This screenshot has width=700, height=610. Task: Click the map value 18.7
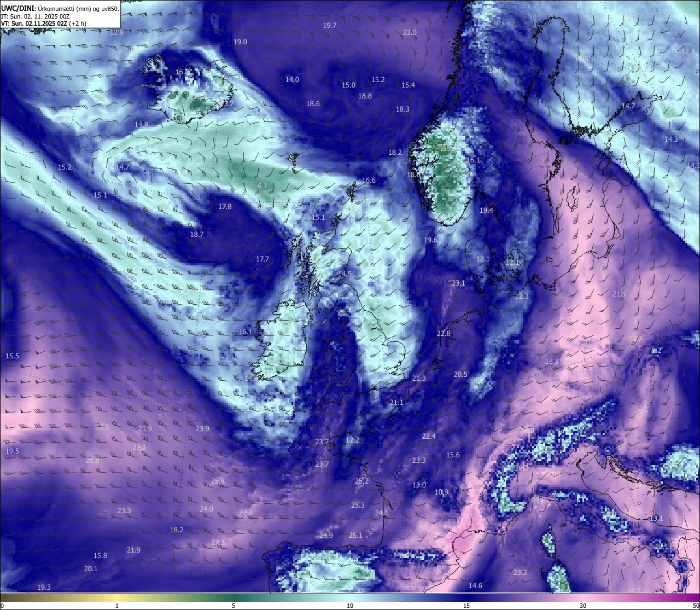click(x=197, y=234)
